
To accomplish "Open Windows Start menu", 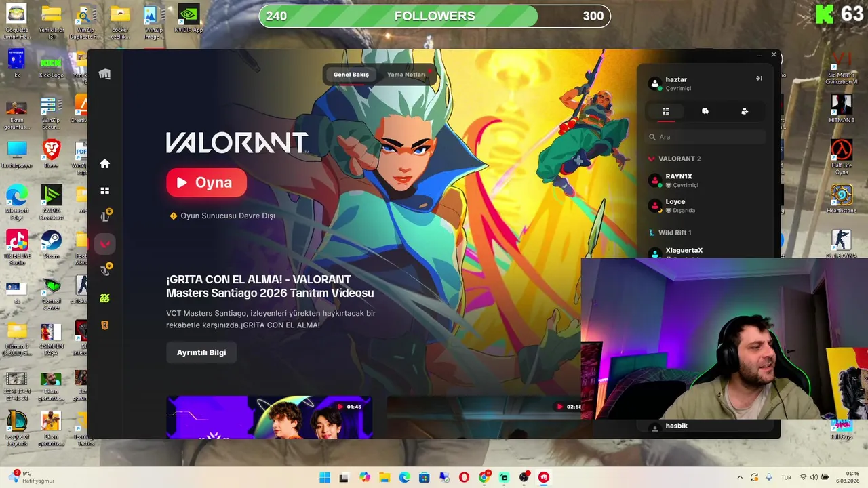I will point(325,477).
